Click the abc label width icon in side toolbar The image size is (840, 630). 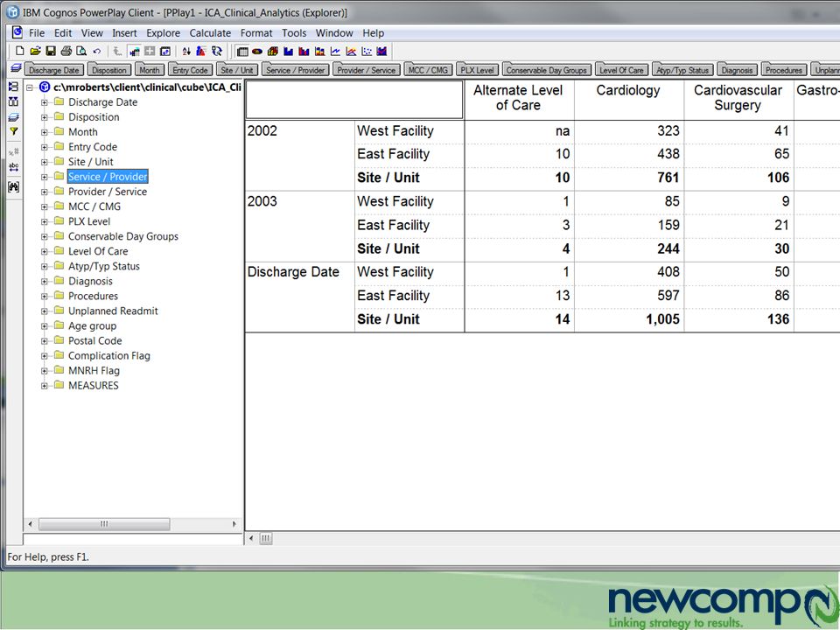pos(13,167)
